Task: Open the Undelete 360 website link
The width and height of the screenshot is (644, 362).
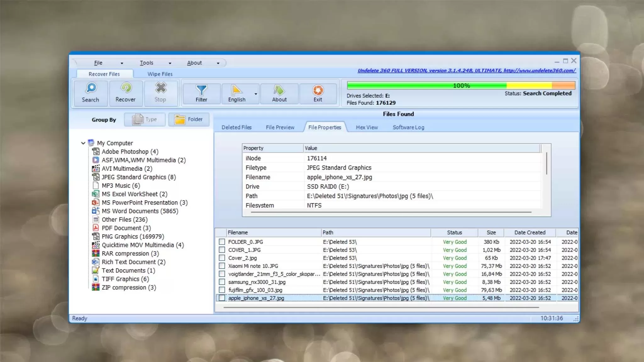Action: click(466, 71)
